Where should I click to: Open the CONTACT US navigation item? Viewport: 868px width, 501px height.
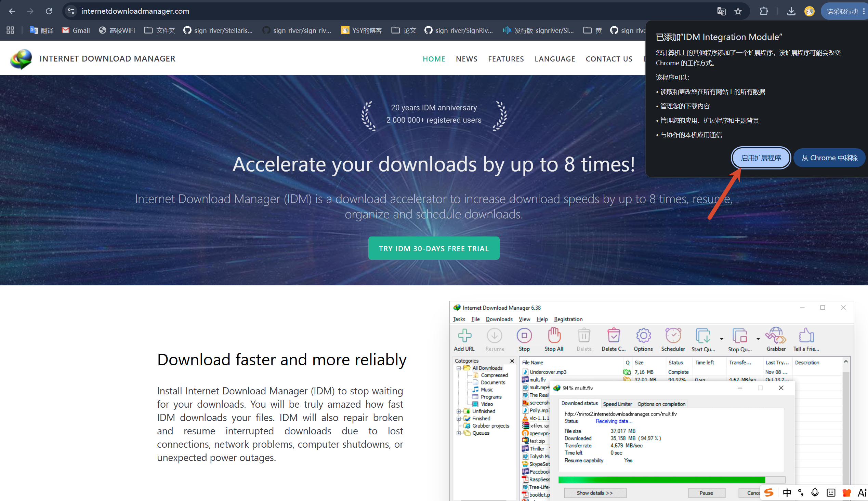609,59
